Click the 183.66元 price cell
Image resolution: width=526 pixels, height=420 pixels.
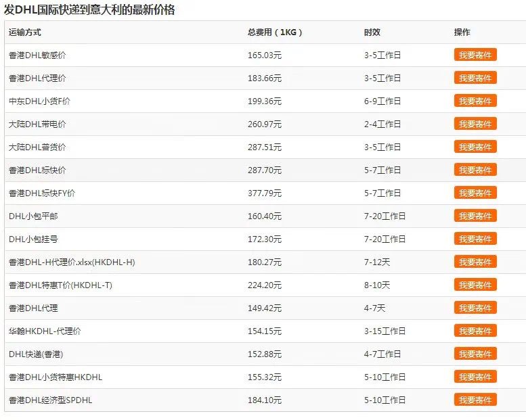pos(265,78)
